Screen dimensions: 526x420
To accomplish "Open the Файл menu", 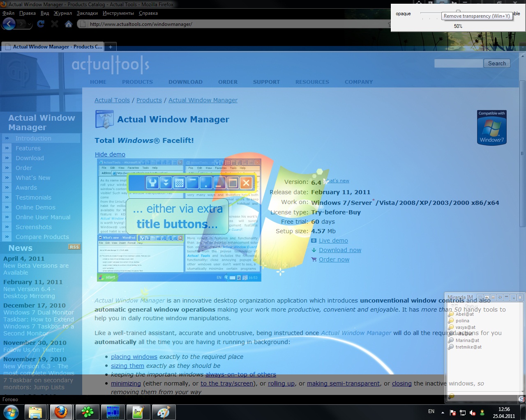I will [x=8, y=13].
